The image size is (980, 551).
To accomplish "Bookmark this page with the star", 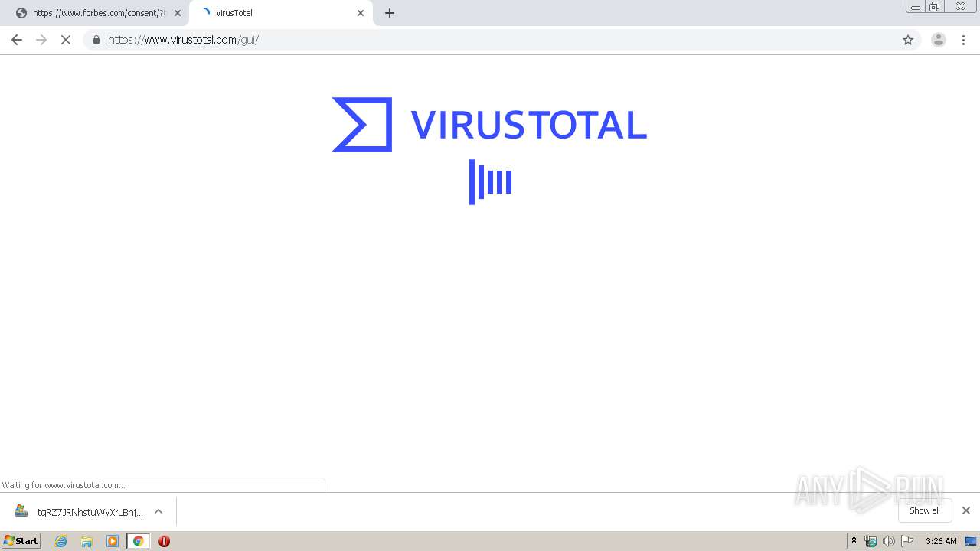I will click(908, 40).
